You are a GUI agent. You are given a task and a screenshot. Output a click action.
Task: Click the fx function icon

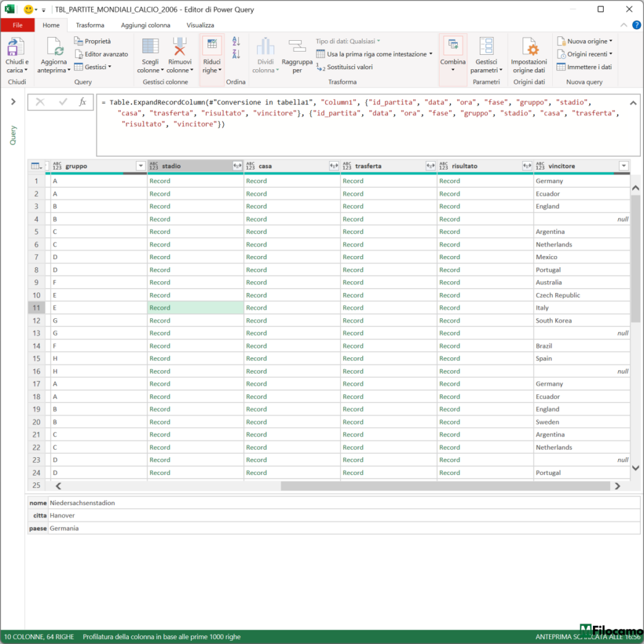click(x=82, y=102)
